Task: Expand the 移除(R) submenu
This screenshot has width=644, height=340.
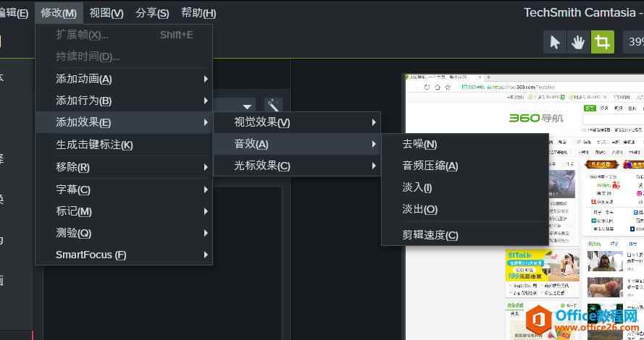Action: (x=124, y=167)
